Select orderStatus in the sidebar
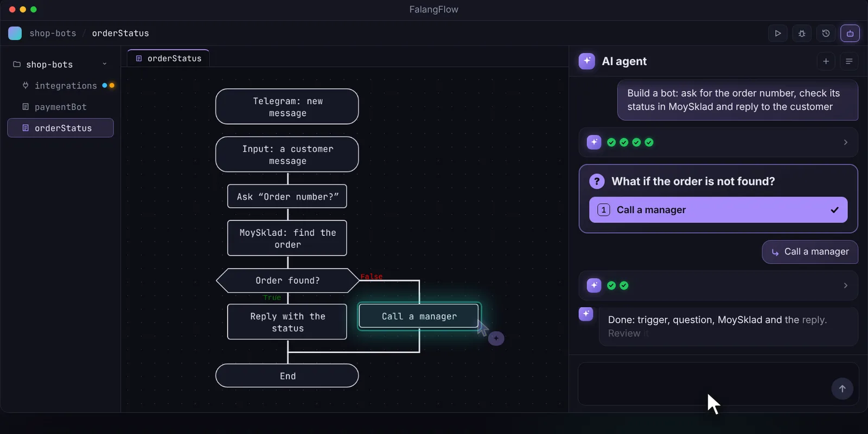 (x=60, y=128)
